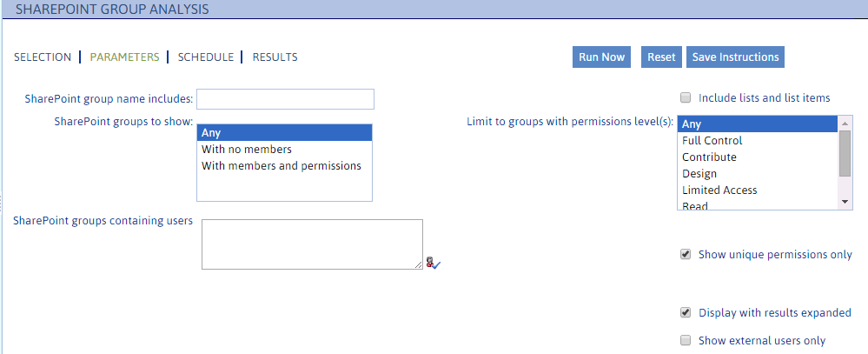Save Instructions for this analysis
This screenshot has height=354, width=868.
pyautogui.click(x=735, y=57)
